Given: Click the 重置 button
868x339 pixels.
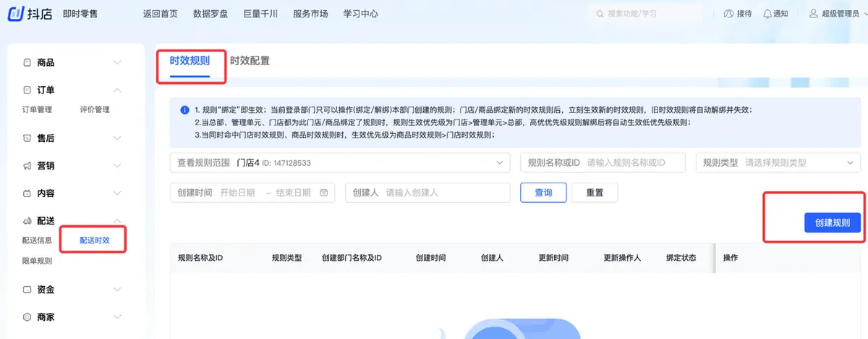Looking at the screenshot, I should click(595, 193).
